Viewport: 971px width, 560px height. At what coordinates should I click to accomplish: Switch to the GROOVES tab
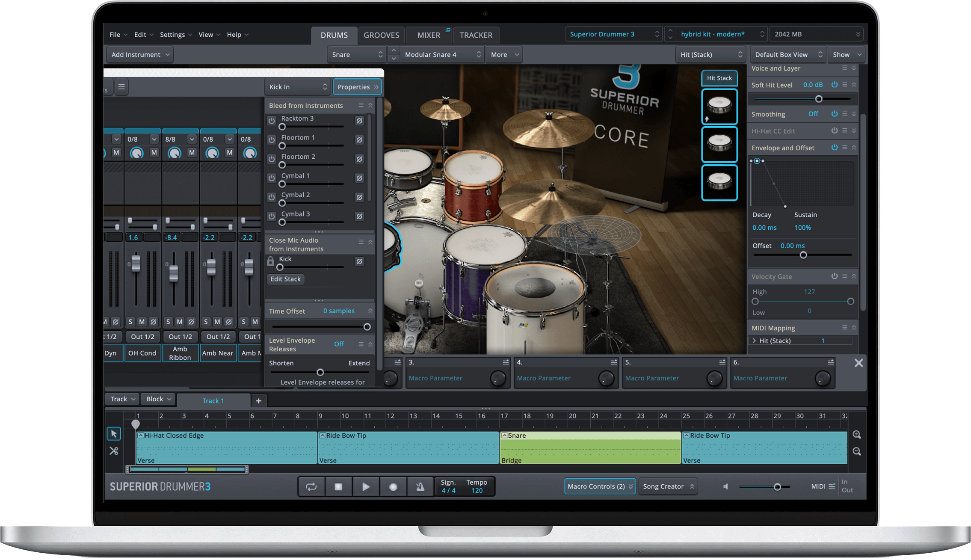pos(381,35)
